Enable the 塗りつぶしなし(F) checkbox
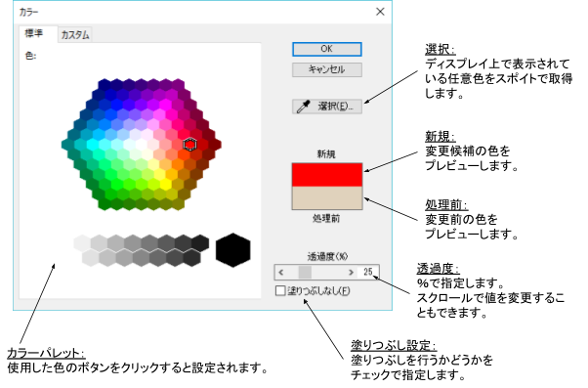 280,291
